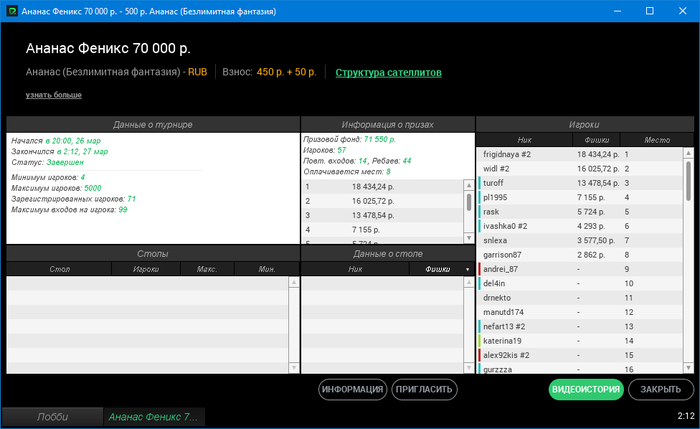700x429 pixels.
Task: Click the Макс. column header
Action: (x=207, y=269)
